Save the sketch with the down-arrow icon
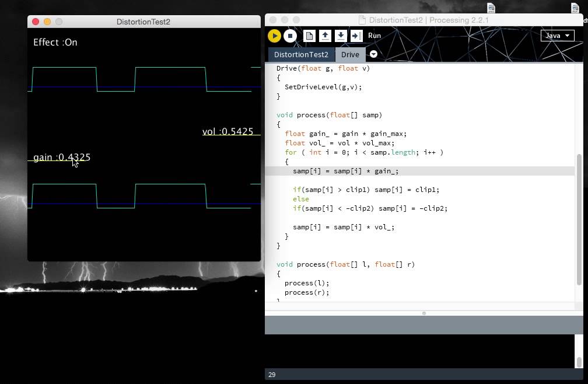This screenshot has height=384, width=588. (x=341, y=36)
